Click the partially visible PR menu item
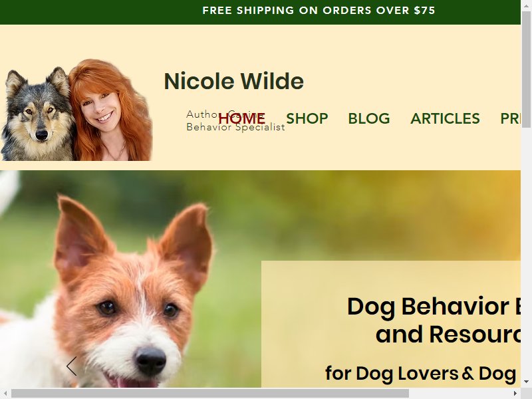Viewport: 532px width, 399px height. tap(510, 118)
